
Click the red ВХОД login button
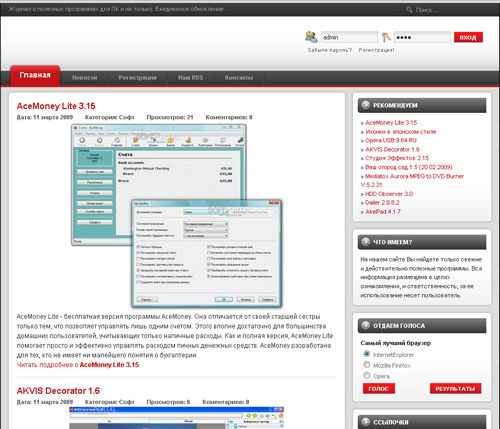(468, 37)
